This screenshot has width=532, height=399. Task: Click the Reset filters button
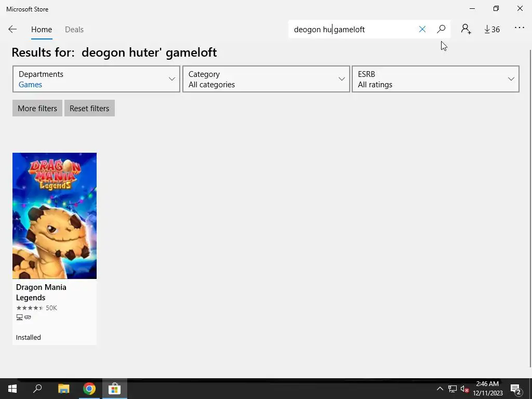point(89,108)
